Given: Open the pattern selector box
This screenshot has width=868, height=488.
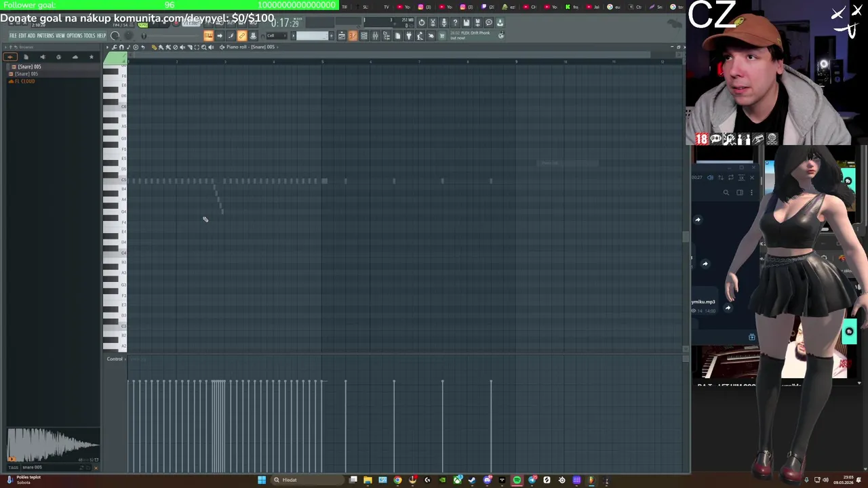Looking at the screenshot, I should [312, 35].
